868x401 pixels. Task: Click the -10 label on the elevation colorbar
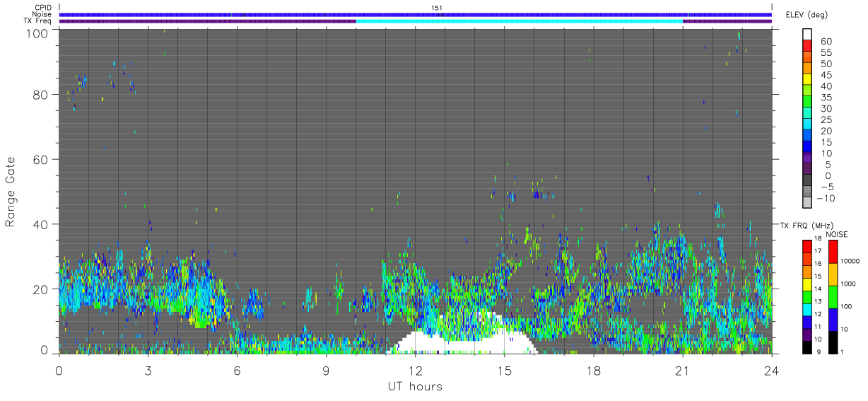[824, 198]
